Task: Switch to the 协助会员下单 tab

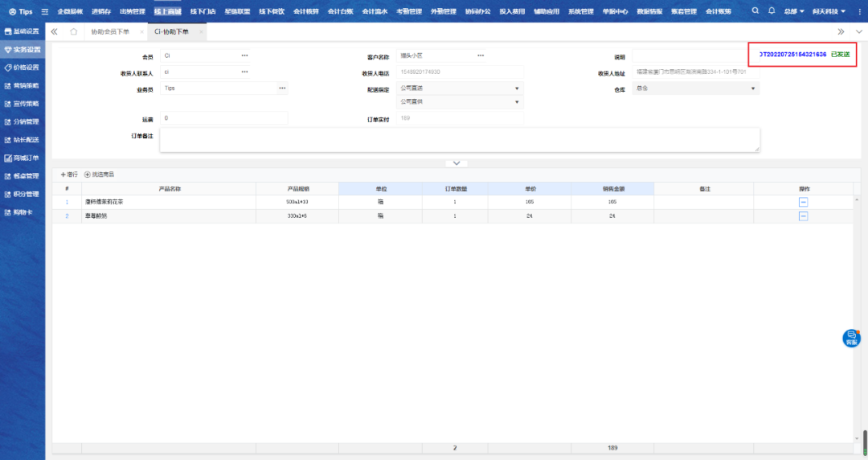Action: click(110, 31)
